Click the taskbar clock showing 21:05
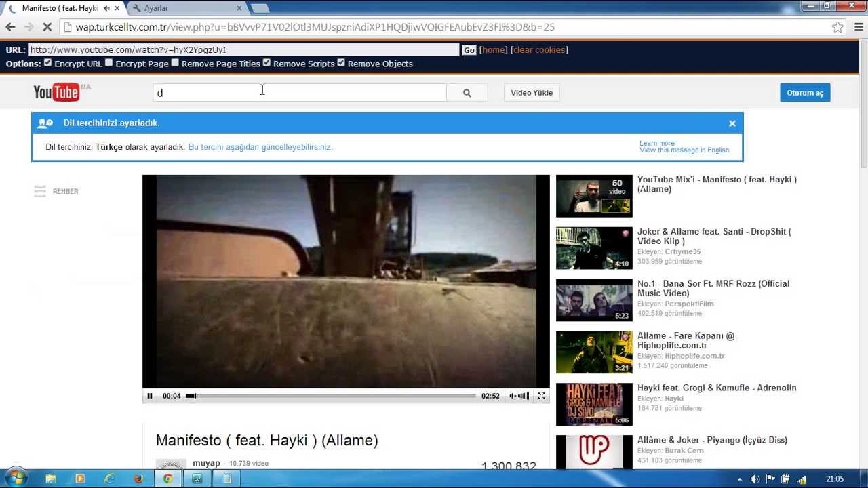Viewport: 868px width, 488px height. (835, 479)
